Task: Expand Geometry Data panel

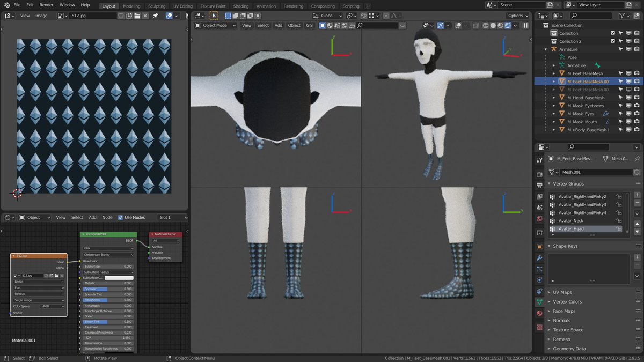Action: 569,349
